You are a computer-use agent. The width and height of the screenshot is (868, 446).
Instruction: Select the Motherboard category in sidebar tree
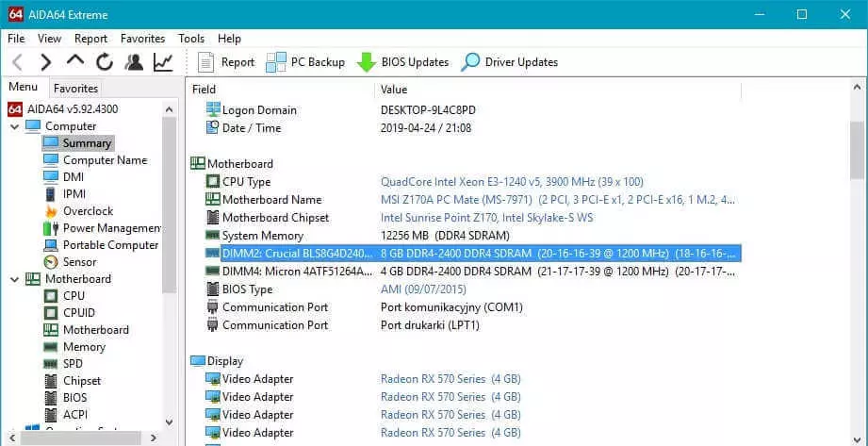(68, 279)
